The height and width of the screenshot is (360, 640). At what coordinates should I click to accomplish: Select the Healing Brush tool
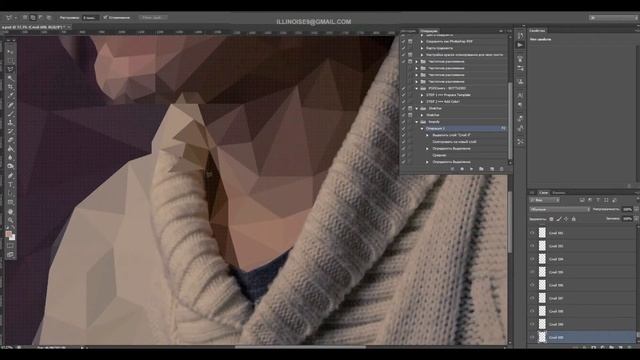click(11, 104)
